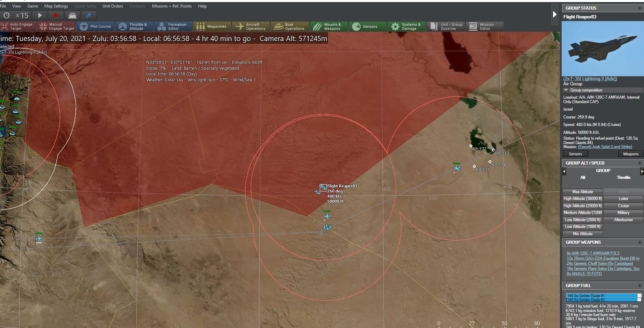The height and width of the screenshot is (328, 644).
Task: Set throttle to Cruise
Action: click(x=624, y=206)
